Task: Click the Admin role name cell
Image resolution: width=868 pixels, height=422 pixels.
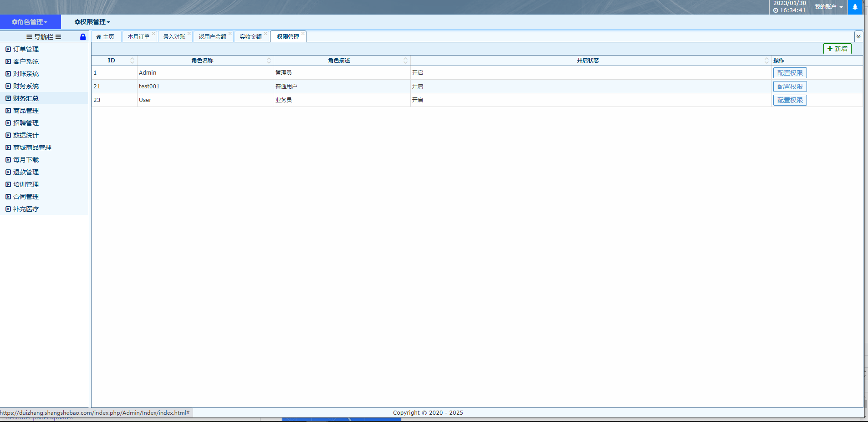Action: (205, 73)
